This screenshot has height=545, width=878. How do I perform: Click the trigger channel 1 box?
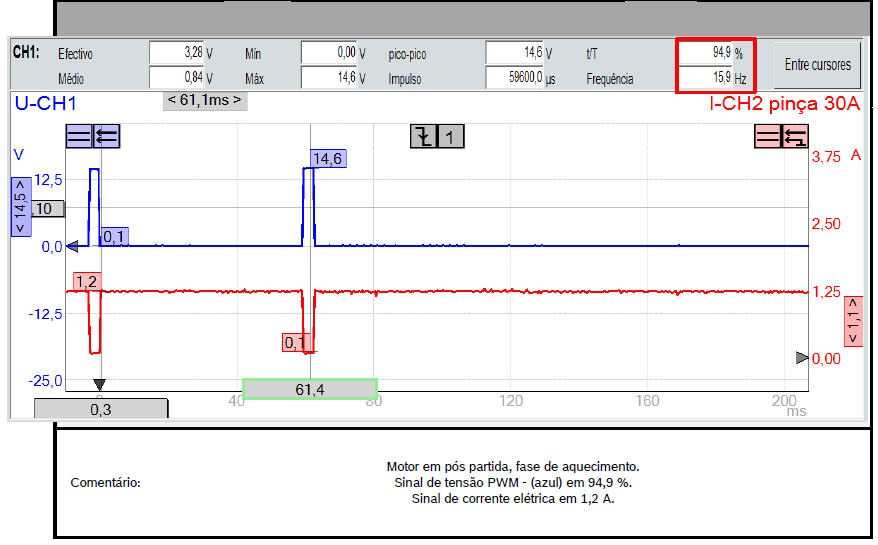pyautogui.click(x=452, y=137)
